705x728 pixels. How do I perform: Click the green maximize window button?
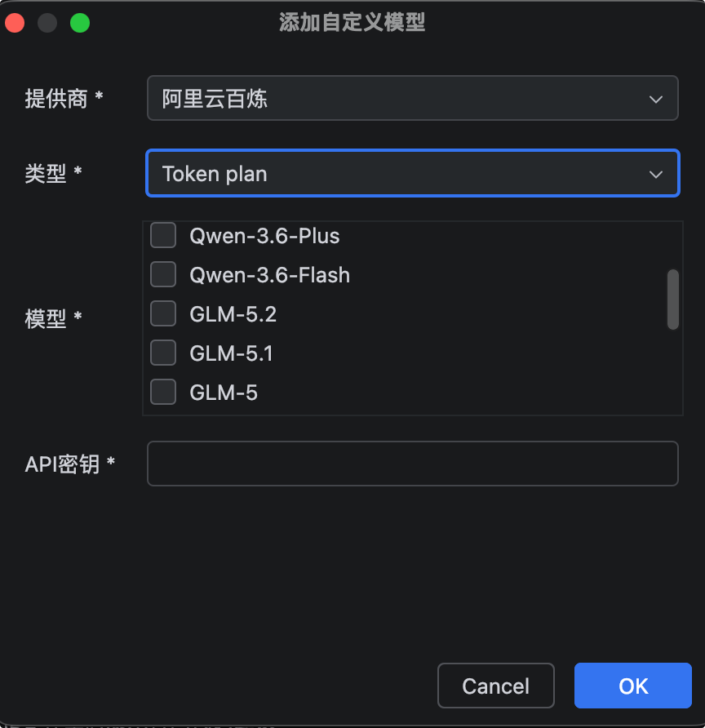(x=80, y=23)
